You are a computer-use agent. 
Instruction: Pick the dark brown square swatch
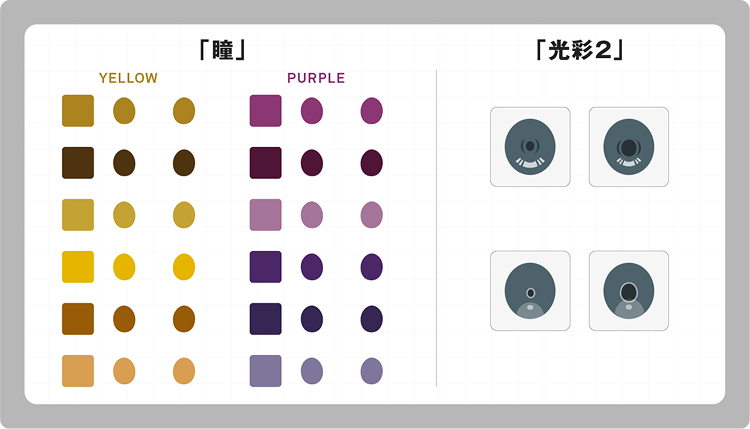(x=78, y=163)
